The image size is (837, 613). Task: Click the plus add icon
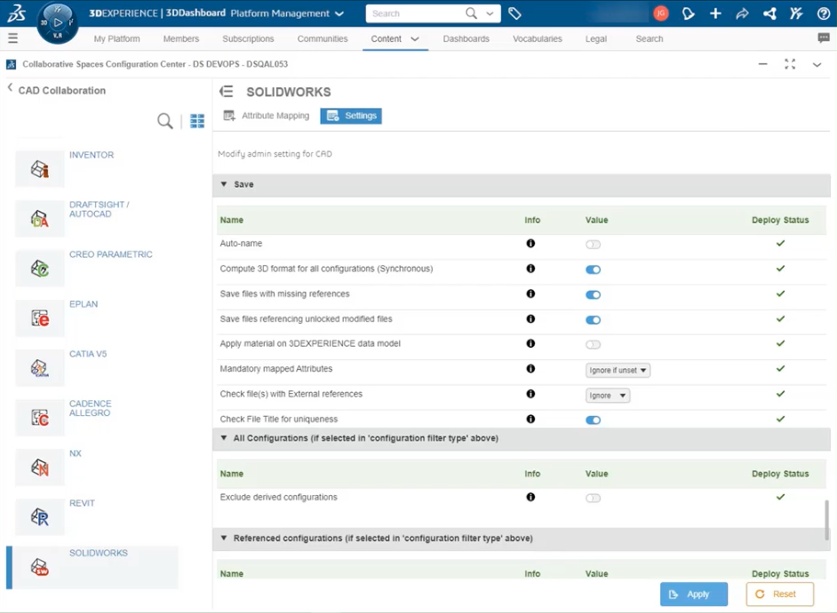(715, 13)
